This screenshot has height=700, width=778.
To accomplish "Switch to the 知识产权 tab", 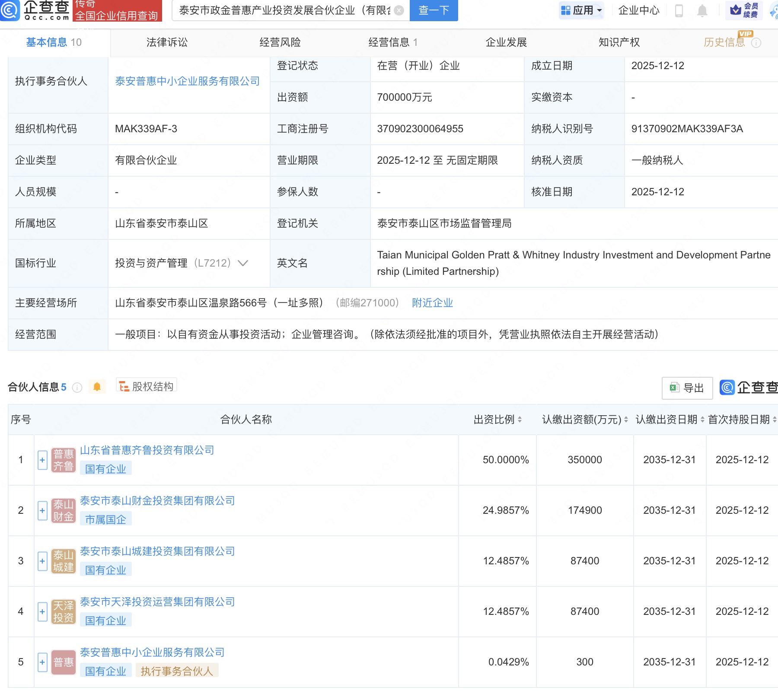I will click(x=619, y=42).
